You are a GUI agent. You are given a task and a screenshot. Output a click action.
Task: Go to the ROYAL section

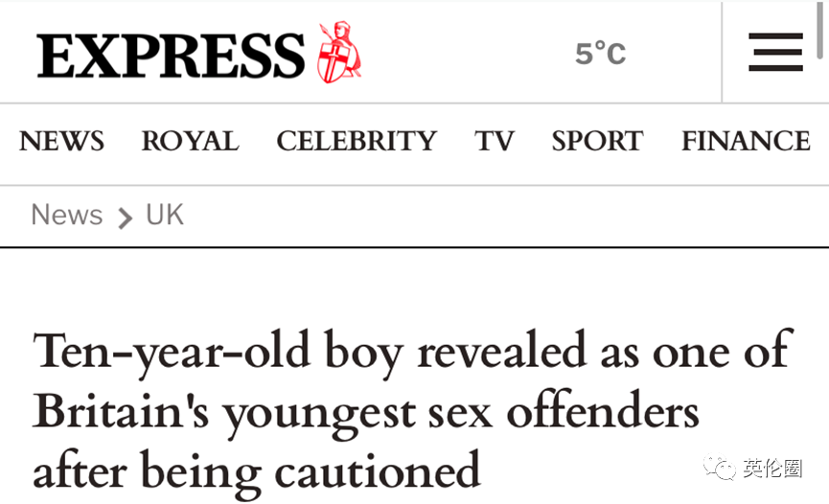pyautogui.click(x=190, y=142)
